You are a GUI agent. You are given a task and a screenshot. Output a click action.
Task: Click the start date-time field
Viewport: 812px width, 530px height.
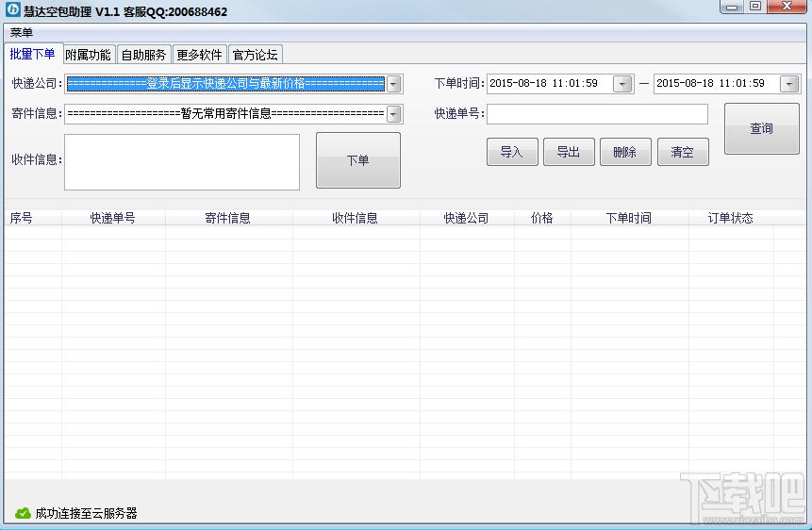tap(560, 83)
